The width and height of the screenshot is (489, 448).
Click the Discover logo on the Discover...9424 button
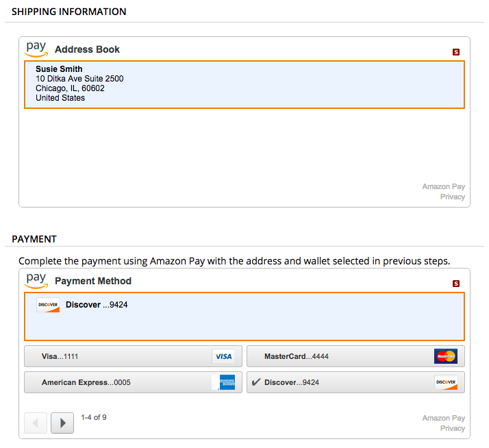point(446,382)
